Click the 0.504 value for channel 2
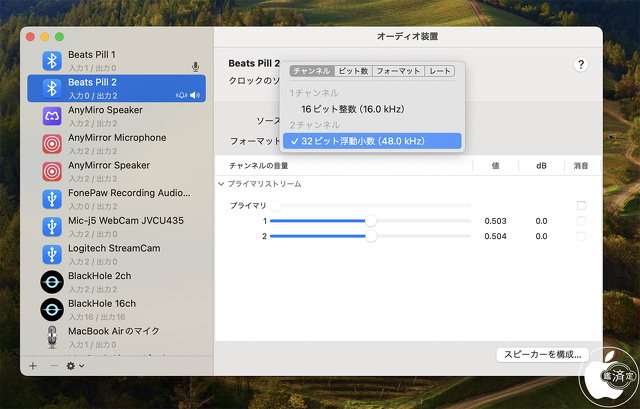 coord(495,236)
